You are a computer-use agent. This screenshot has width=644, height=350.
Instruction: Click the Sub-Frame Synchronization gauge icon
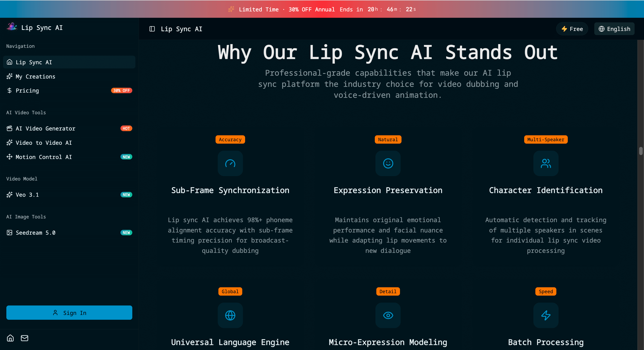[230, 163]
